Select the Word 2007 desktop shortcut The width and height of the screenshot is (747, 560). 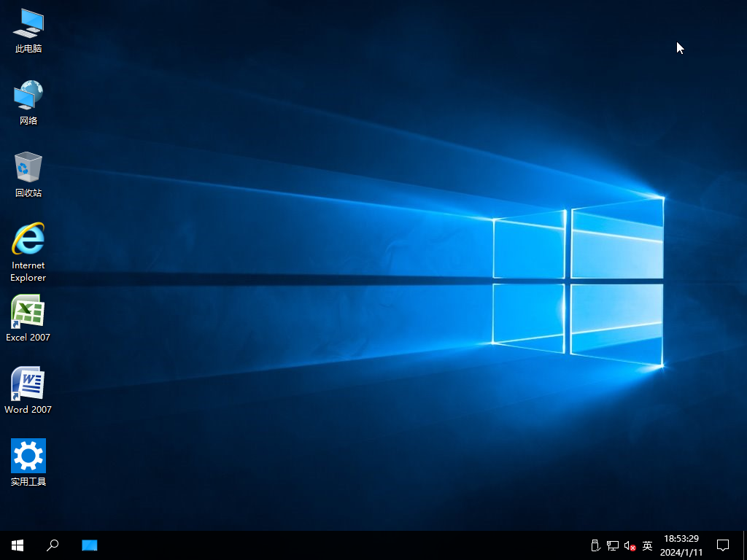pos(28,390)
